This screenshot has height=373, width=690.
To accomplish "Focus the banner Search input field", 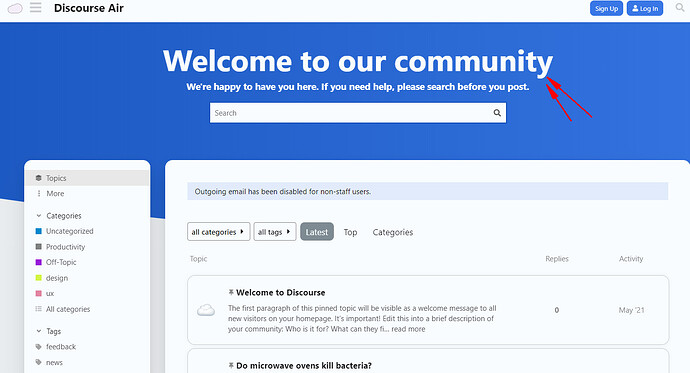I will pyautogui.click(x=358, y=113).
